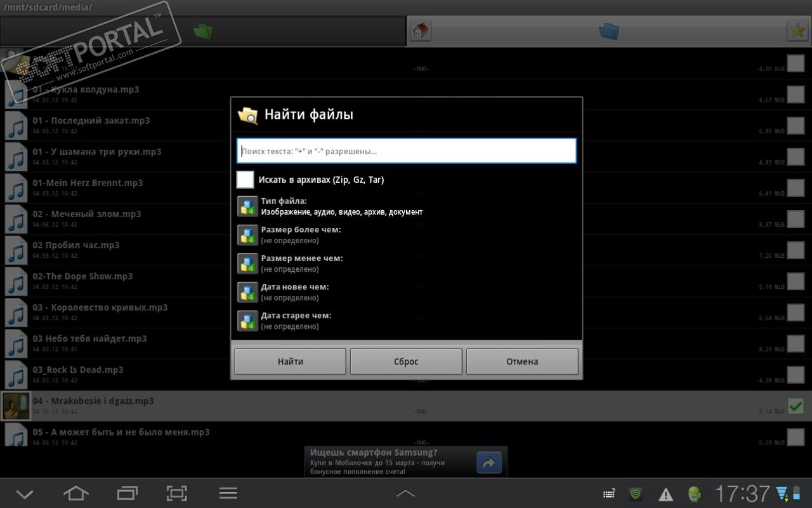
Task: Open the Тип файла type picker icon
Action: click(x=247, y=206)
